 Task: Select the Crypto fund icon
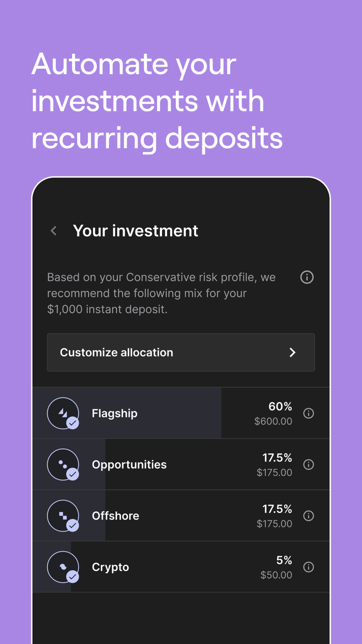tap(63, 566)
